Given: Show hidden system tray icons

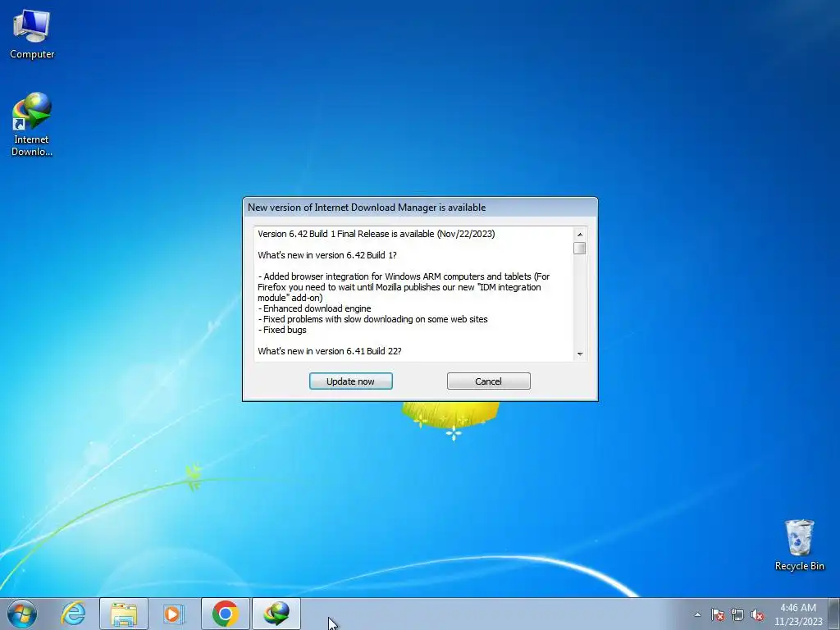Looking at the screenshot, I should pos(697,614).
